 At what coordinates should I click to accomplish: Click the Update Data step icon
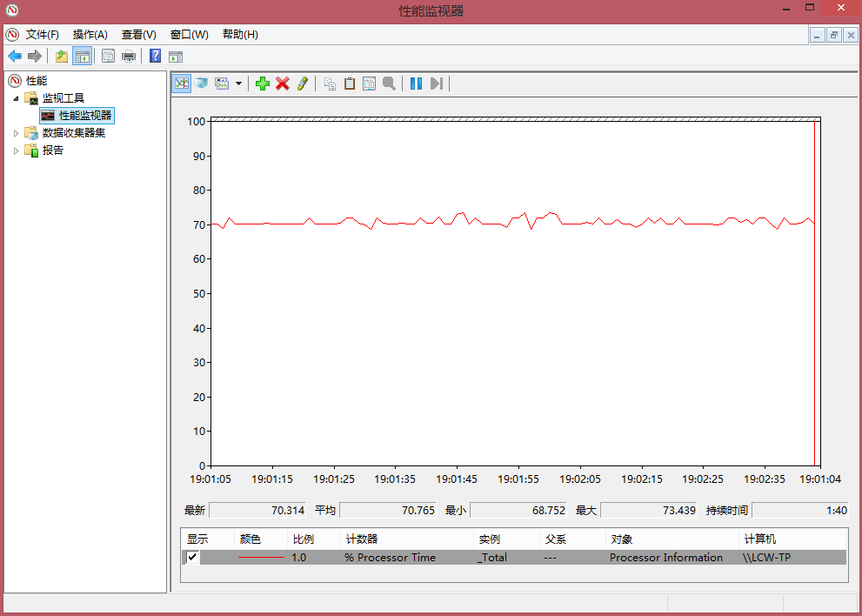click(436, 84)
